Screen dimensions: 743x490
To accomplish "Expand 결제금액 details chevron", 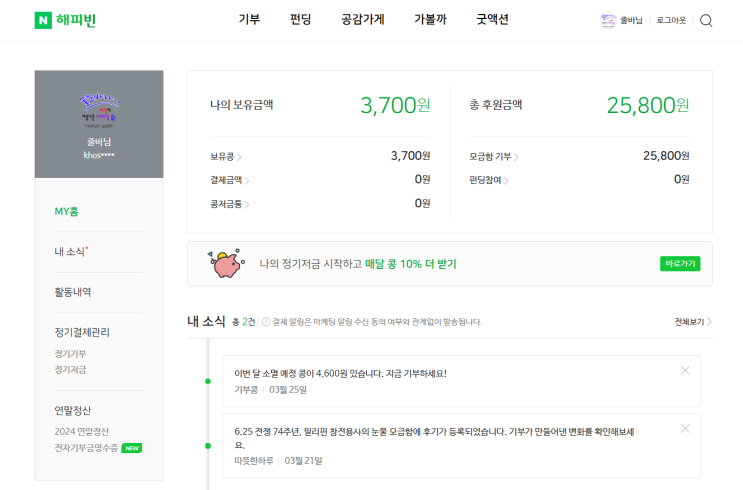I will click(x=247, y=181).
